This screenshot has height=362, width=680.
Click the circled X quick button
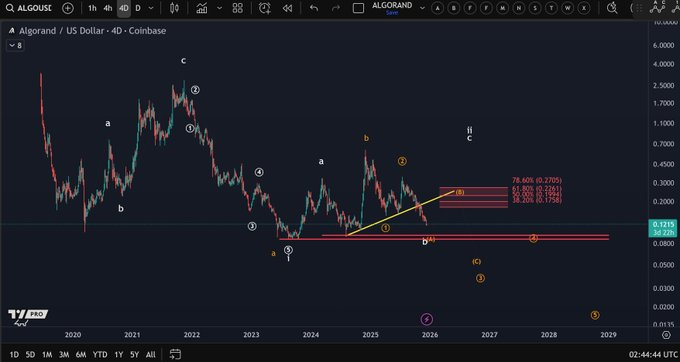584,8
